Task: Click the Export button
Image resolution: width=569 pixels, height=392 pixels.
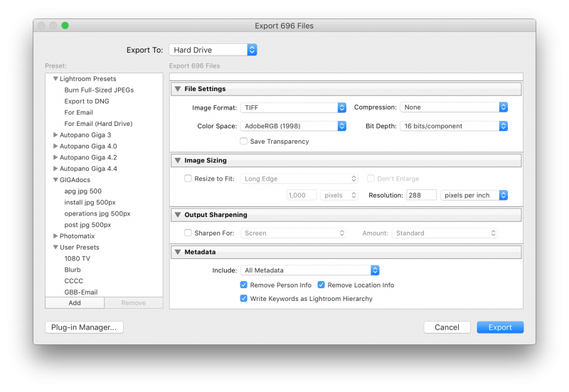Action: 500,327
